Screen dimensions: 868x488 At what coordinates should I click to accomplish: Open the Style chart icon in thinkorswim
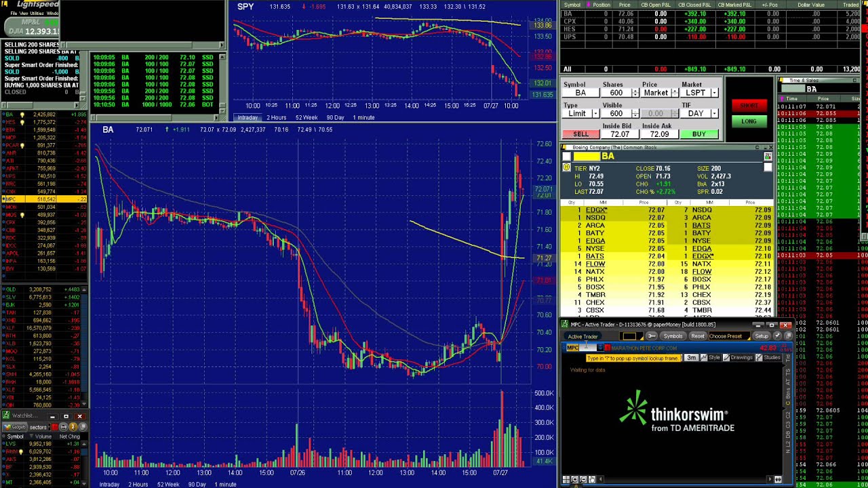pyautogui.click(x=711, y=357)
